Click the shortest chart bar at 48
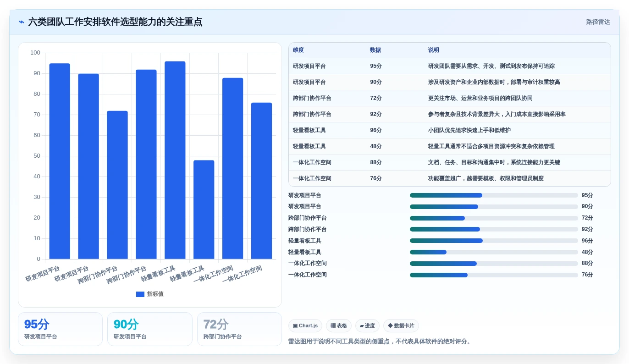 coord(204,210)
